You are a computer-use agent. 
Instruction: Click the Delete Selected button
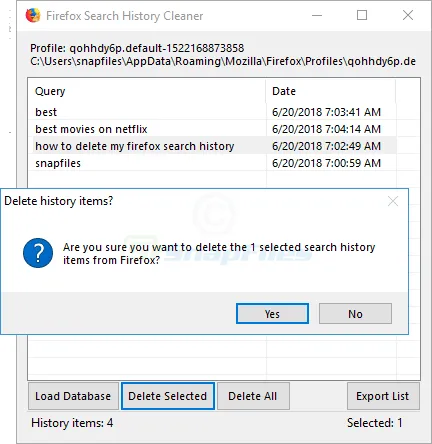click(168, 396)
